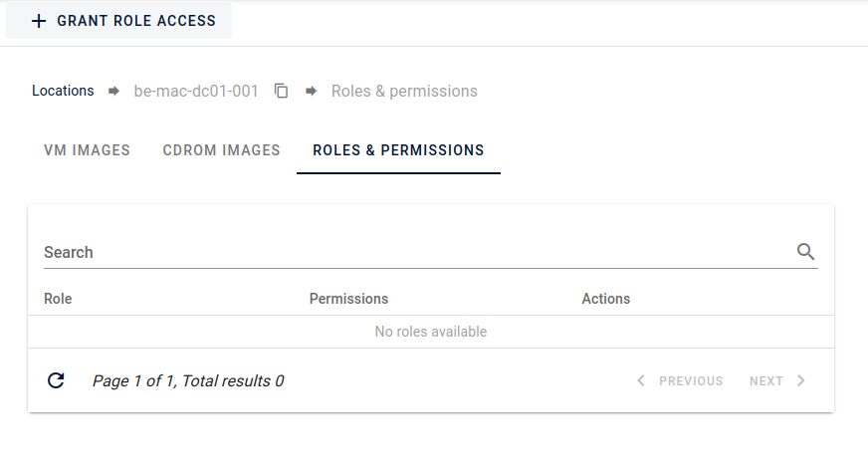The height and width of the screenshot is (476, 868).
Task: Open the be-mac-dc01-001 breadcrumb
Action: 196,92
